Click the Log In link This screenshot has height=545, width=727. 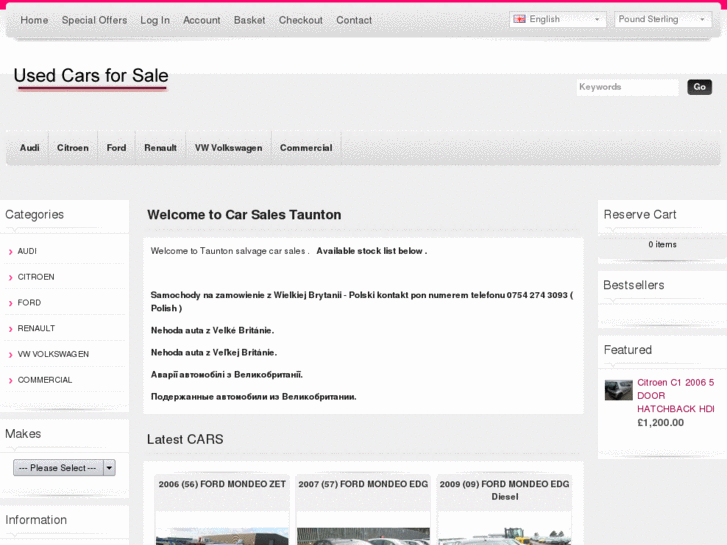point(155,20)
